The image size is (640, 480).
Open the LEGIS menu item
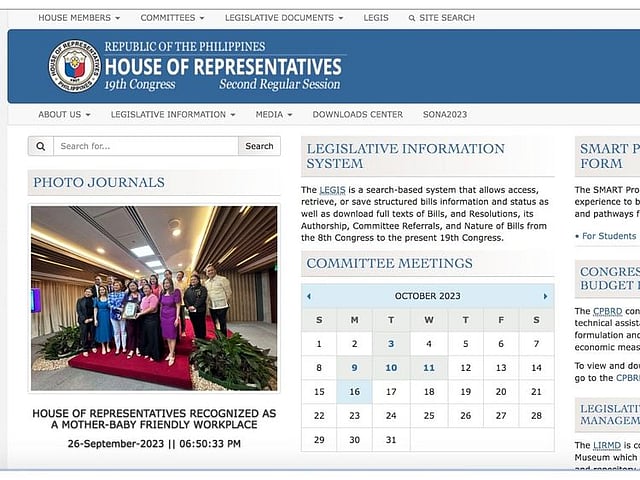pyautogui.click(x=376, y=18)
